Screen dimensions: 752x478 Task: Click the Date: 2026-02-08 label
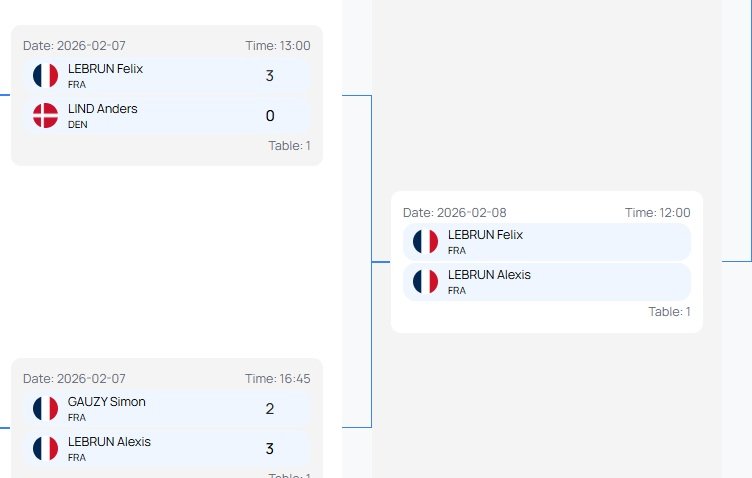(455, 213)
